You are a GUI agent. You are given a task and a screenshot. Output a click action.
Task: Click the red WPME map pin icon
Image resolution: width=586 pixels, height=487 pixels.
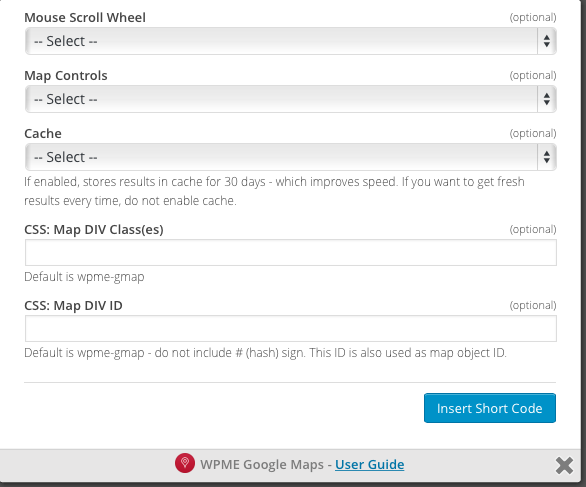[185, 463]
